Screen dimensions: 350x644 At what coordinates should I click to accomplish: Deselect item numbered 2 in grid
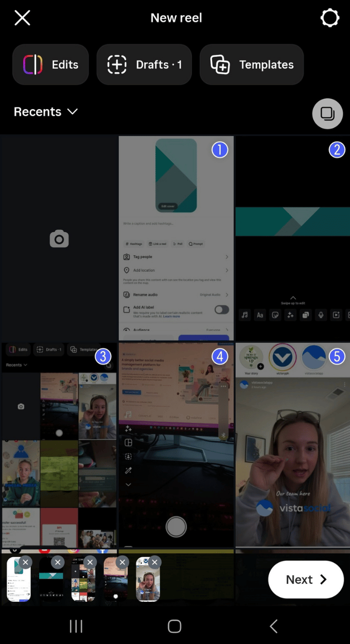point(336,150)
